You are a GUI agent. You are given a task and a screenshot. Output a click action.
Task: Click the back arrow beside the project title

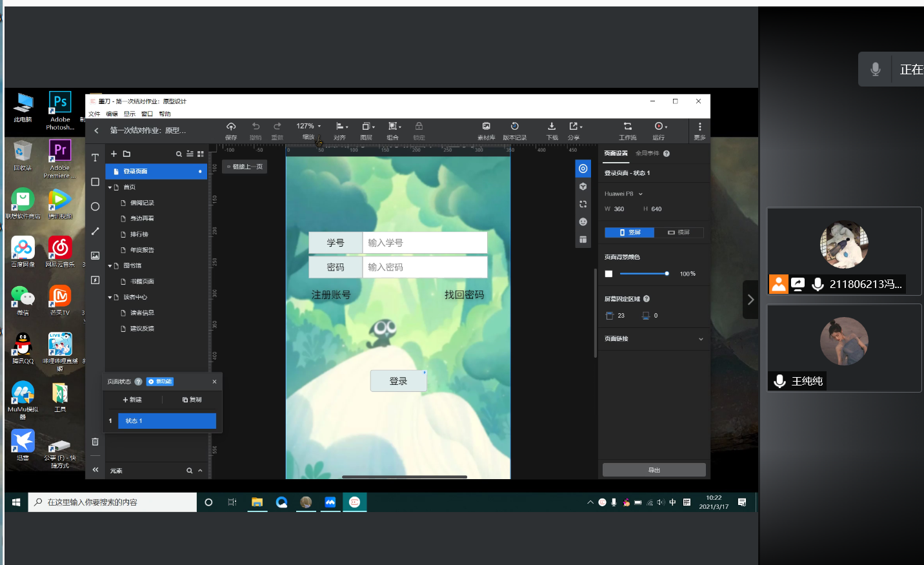tap(96, 130)
